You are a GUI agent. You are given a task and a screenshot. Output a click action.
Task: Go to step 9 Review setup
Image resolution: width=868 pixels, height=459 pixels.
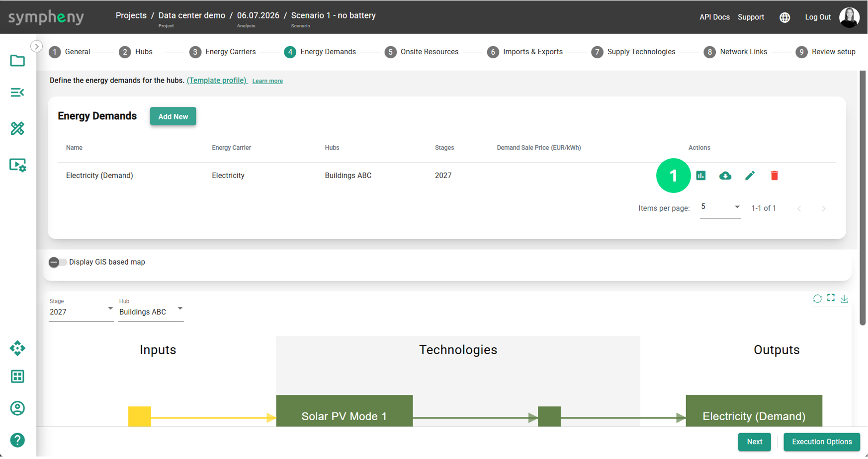point(826,52)
